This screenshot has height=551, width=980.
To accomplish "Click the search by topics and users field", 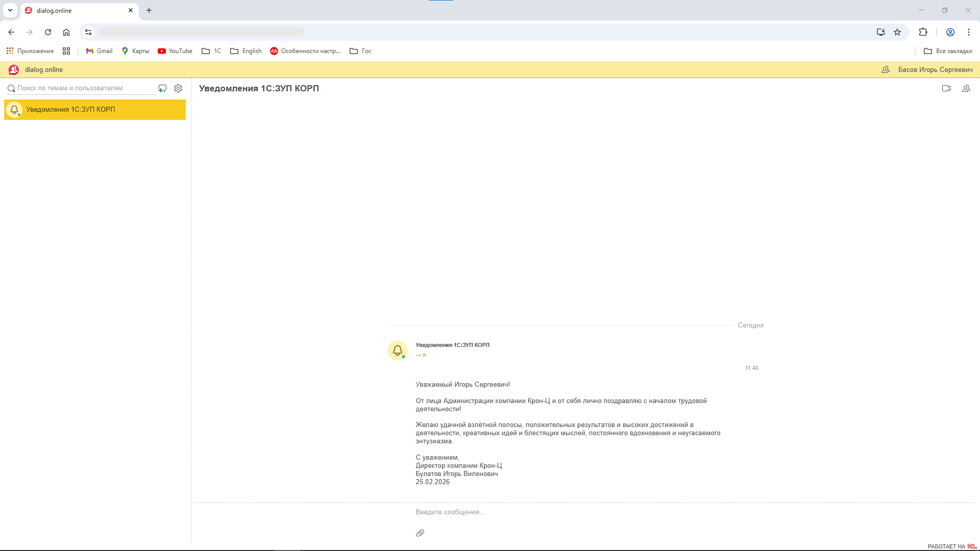I will click(x=82, y=88).
